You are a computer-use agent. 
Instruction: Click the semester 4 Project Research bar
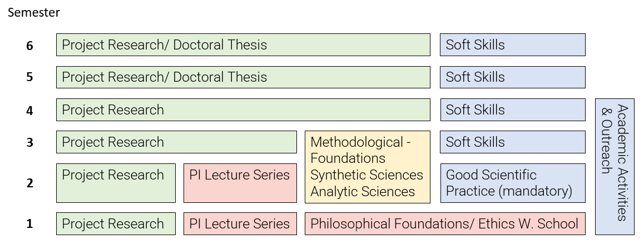243,109
